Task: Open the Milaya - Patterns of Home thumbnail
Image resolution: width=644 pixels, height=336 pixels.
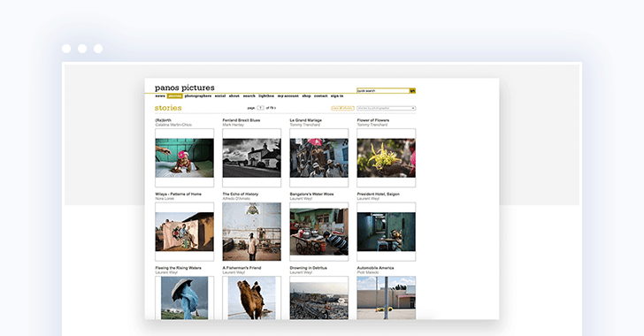Action: tap(184, 232)
